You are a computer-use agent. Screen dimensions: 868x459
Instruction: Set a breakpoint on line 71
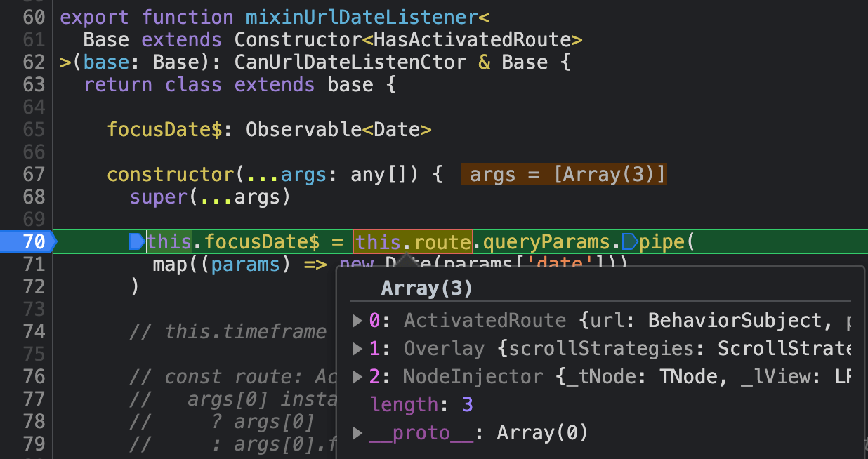(32, 264)
